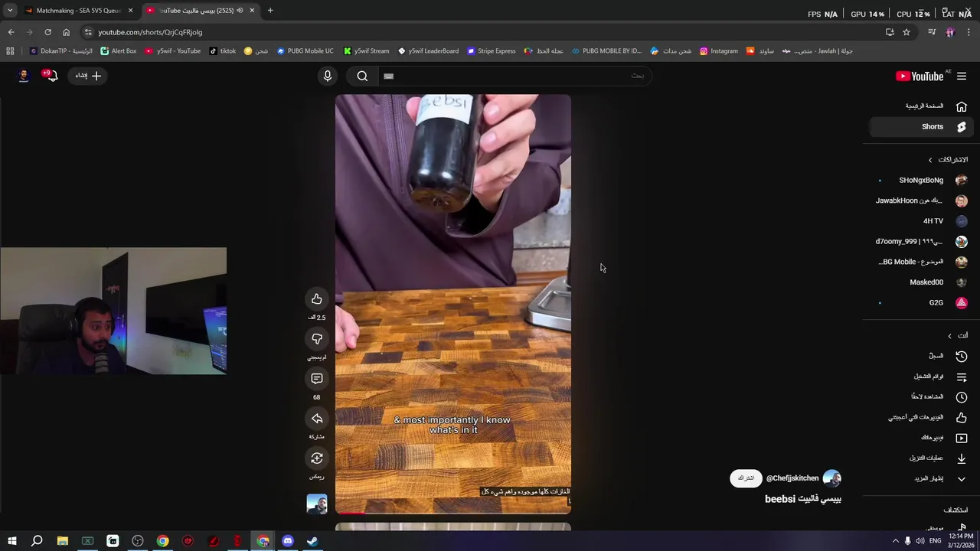980x551 pixels.
Task: Bookmark this page with the star
Action: [x=906, y=32]
